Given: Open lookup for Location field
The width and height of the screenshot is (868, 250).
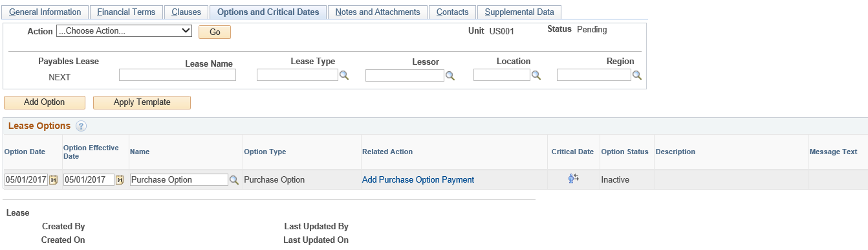Looking at the screenshot, I should 536,76.
